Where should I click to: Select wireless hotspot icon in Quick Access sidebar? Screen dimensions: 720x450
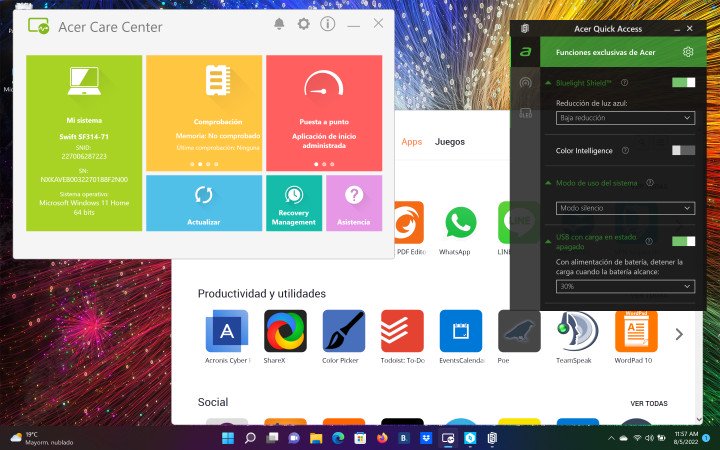(x=525, y=83)
